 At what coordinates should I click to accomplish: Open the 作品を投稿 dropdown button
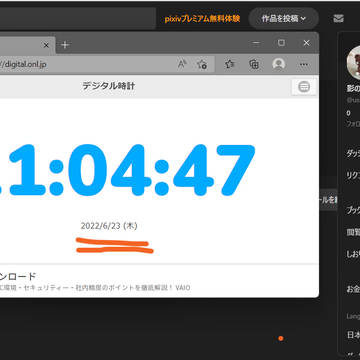(284, 19)
